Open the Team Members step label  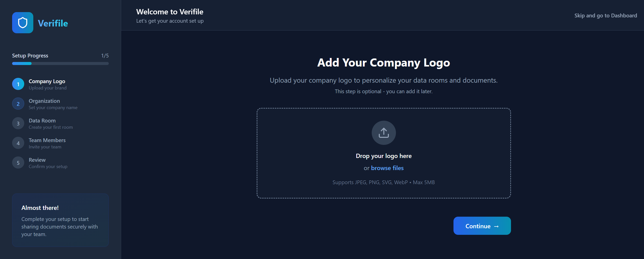tap(47, 140)
